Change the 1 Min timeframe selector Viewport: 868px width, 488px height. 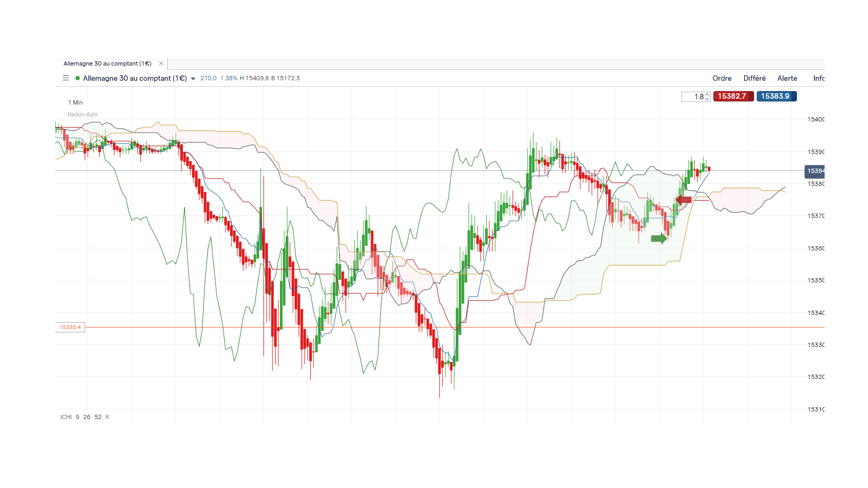pyautogui.click(x=75, y=102)
